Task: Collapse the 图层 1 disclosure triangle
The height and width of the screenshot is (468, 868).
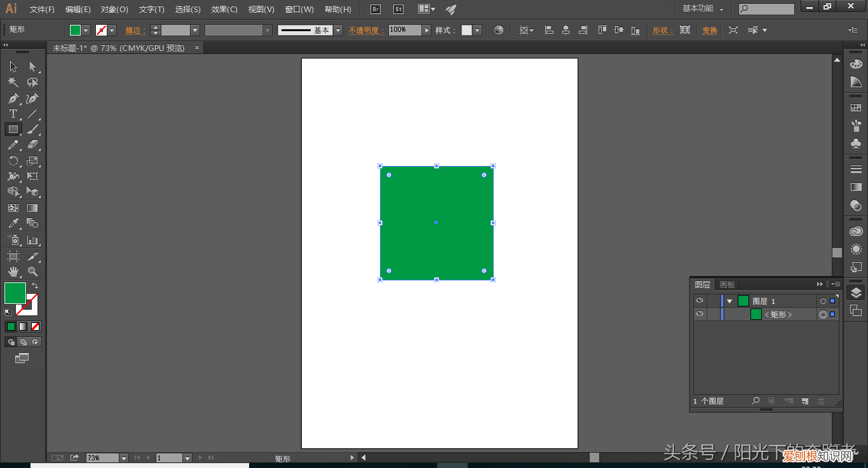Action: pos(729,301)
